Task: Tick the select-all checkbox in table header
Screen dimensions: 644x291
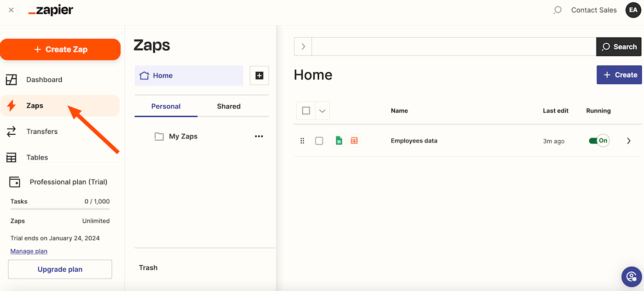Action: pos(306,111)
